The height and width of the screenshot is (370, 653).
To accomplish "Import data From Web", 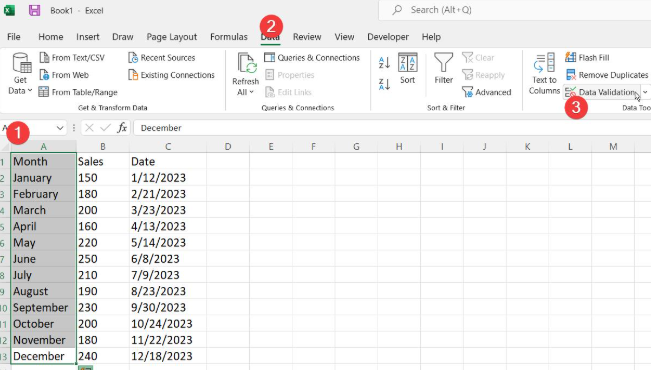I will 64,75.
